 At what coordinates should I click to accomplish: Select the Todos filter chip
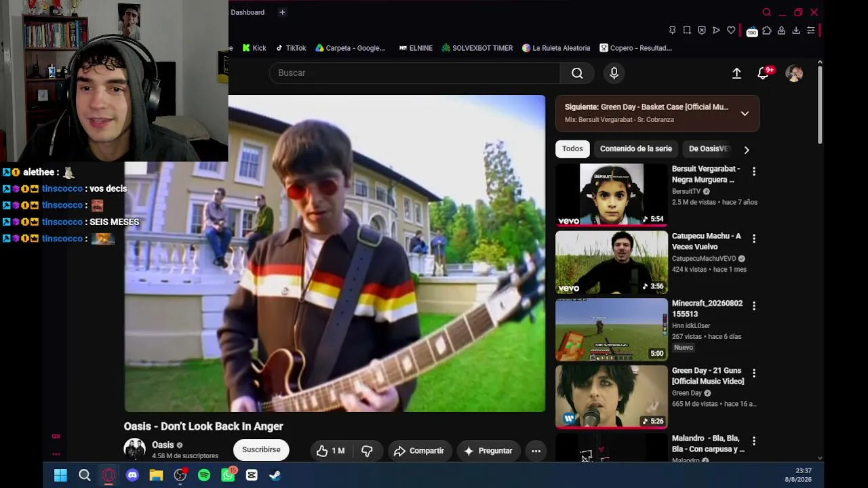pyautogui.click(x=572, y=149)
